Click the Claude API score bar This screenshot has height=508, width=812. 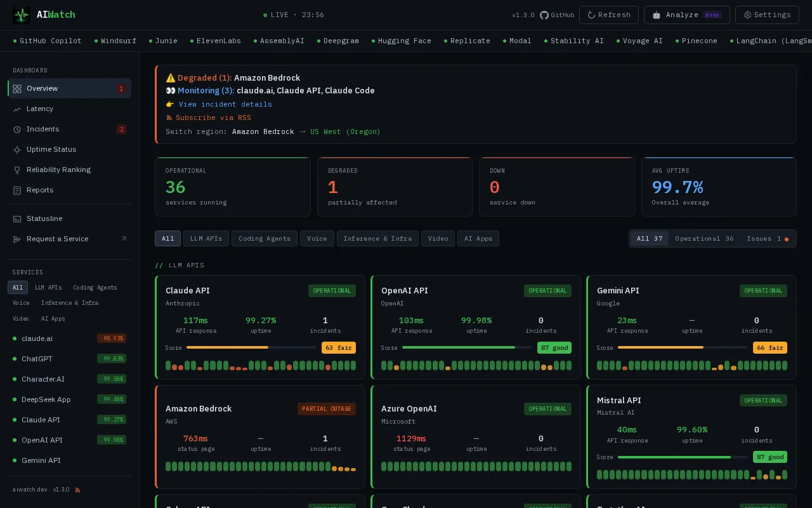click(x=251, y=347)
